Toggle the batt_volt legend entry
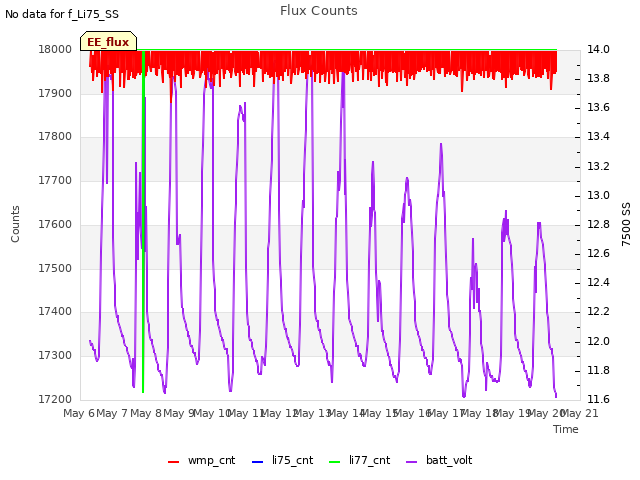Viewport: 640px width, 480px height. 439,460
